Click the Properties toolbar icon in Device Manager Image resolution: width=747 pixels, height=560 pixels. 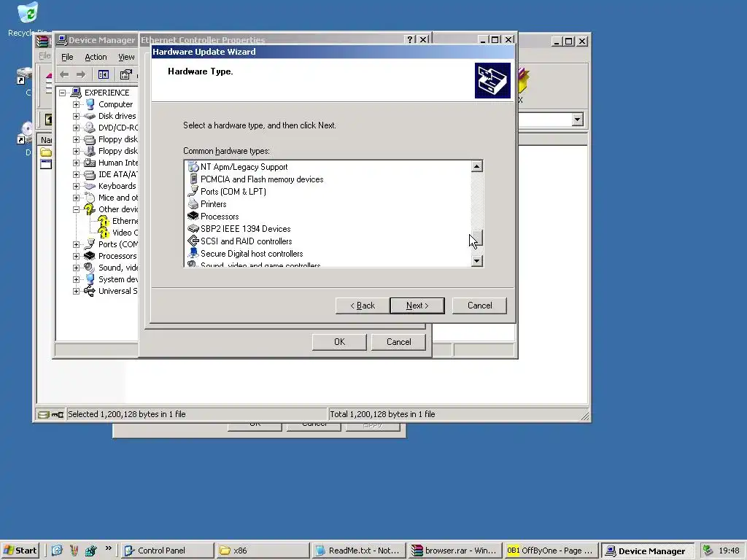pos(125,74)
